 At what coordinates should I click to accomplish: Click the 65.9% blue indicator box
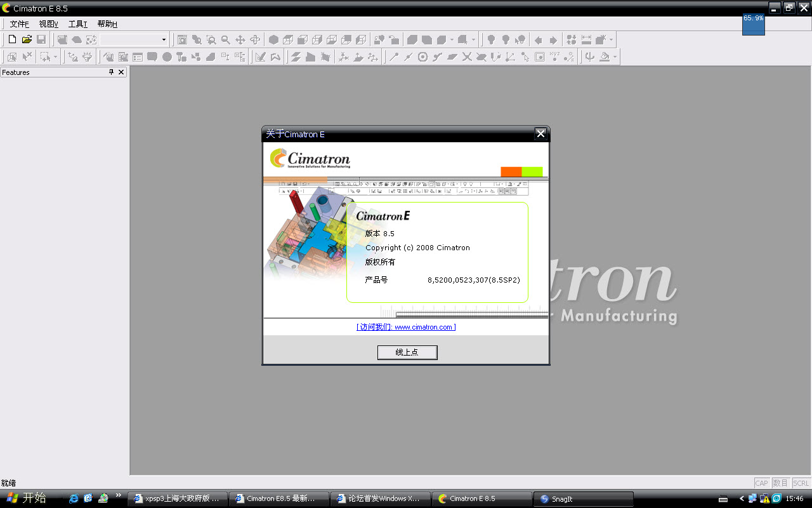click(754, 25)
